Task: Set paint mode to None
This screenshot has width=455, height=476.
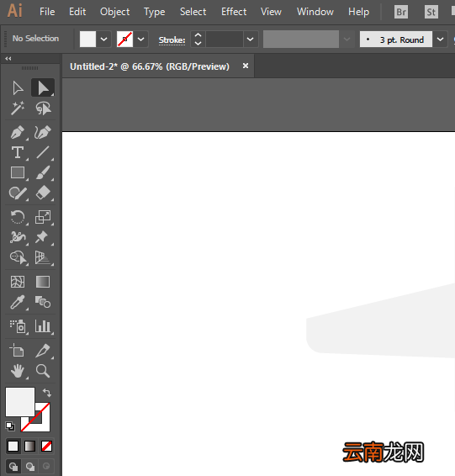Action: click(x=46, y=447)
